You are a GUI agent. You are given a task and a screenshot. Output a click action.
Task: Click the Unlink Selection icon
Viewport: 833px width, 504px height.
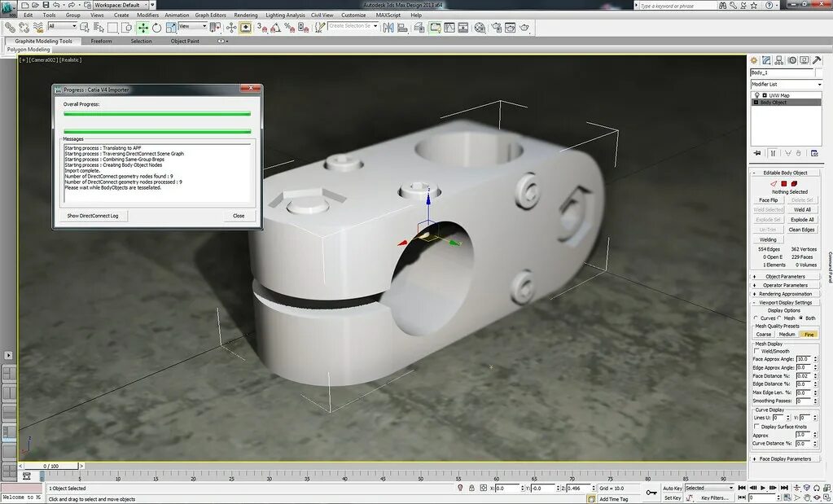(x=24, y=27)
